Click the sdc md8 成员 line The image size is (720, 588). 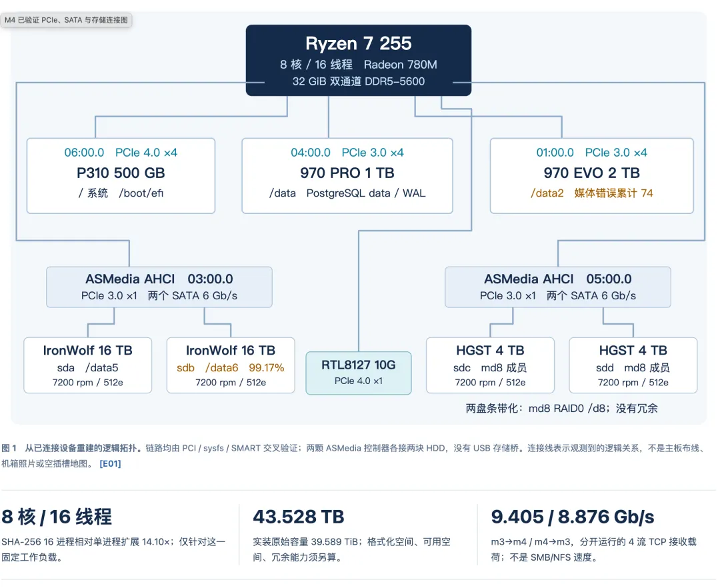click(x=491, y=368)
